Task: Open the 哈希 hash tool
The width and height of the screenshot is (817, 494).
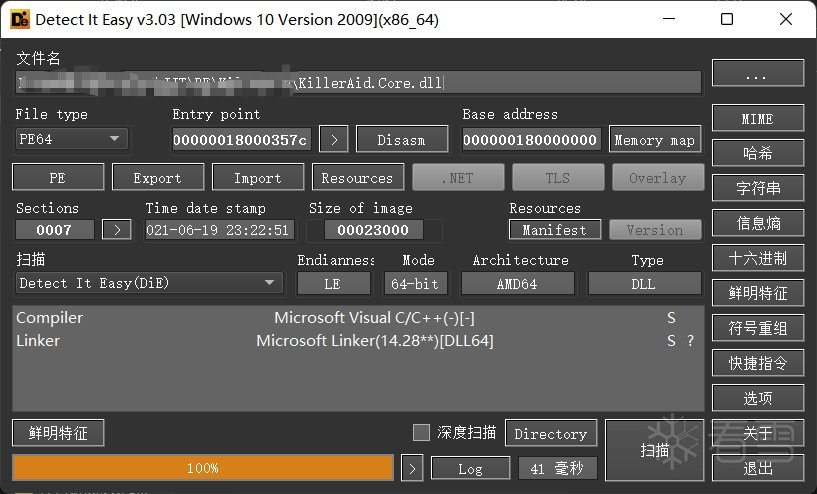Action: pyautogui.click(x=758, y=153)
